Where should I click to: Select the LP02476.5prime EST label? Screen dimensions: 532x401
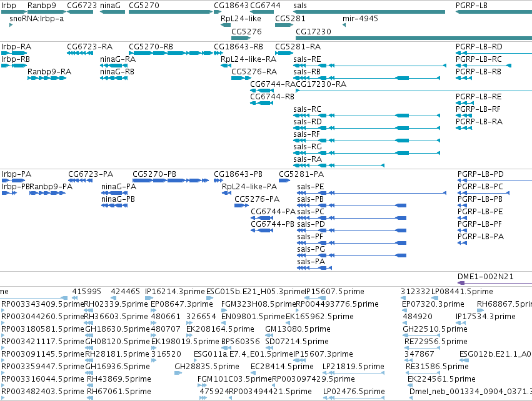[x=354, y=392]
